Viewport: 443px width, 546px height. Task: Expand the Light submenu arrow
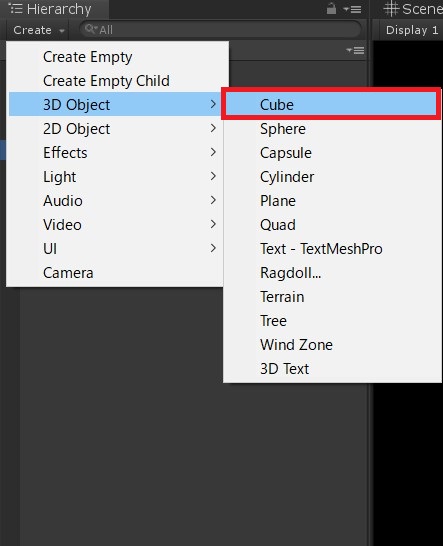coord(213,177)
